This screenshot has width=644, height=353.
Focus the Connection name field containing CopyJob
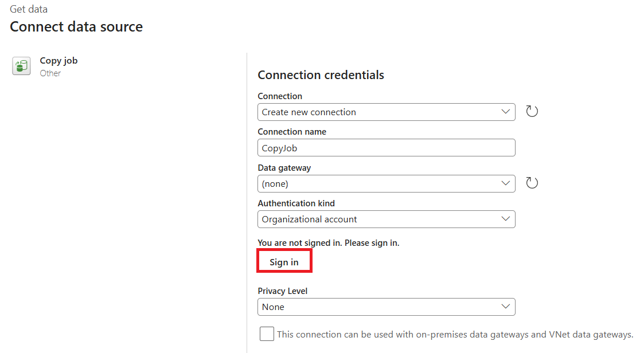(x=386, y=148)
